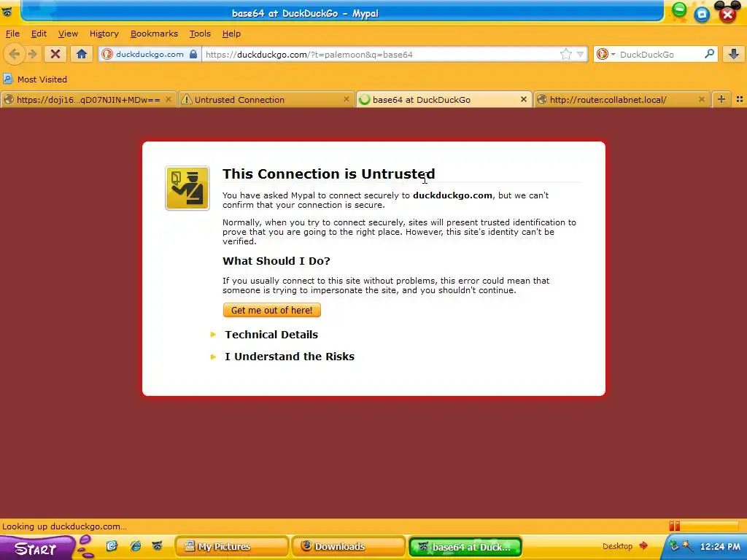Switch to router.collabnet.local tab

622,99
